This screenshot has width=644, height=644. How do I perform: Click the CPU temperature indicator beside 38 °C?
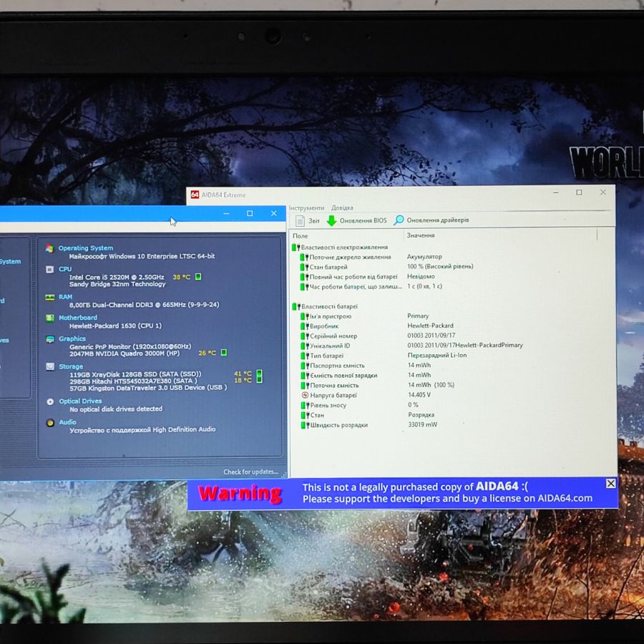tap(198, 276)
